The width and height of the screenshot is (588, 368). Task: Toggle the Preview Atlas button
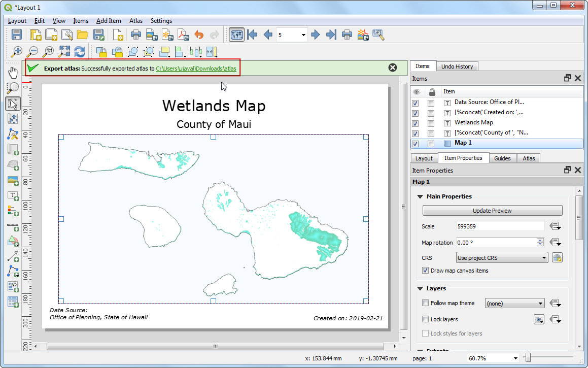click(236, 35)
